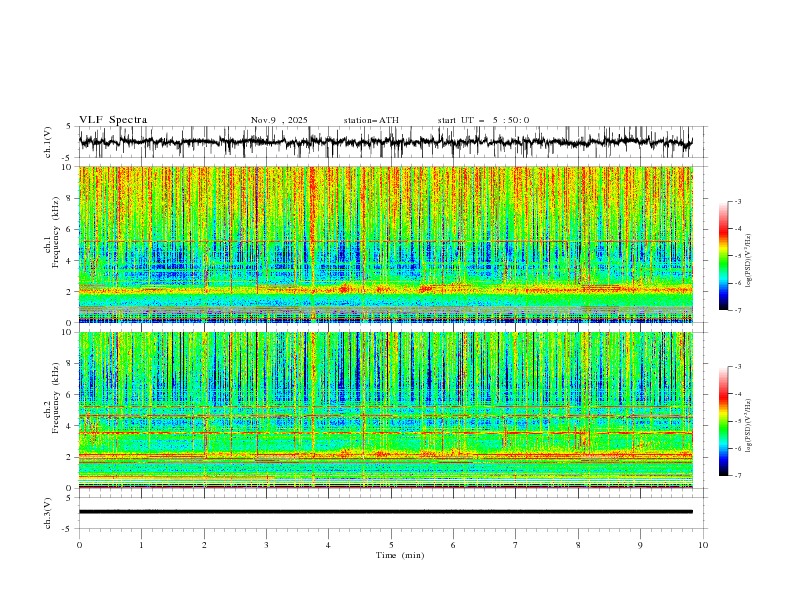Click the ch.2 'Frequency (kHz)' axis label
Image resolution: width=792 pixels, height=612 pixels.
coord(56,398)
